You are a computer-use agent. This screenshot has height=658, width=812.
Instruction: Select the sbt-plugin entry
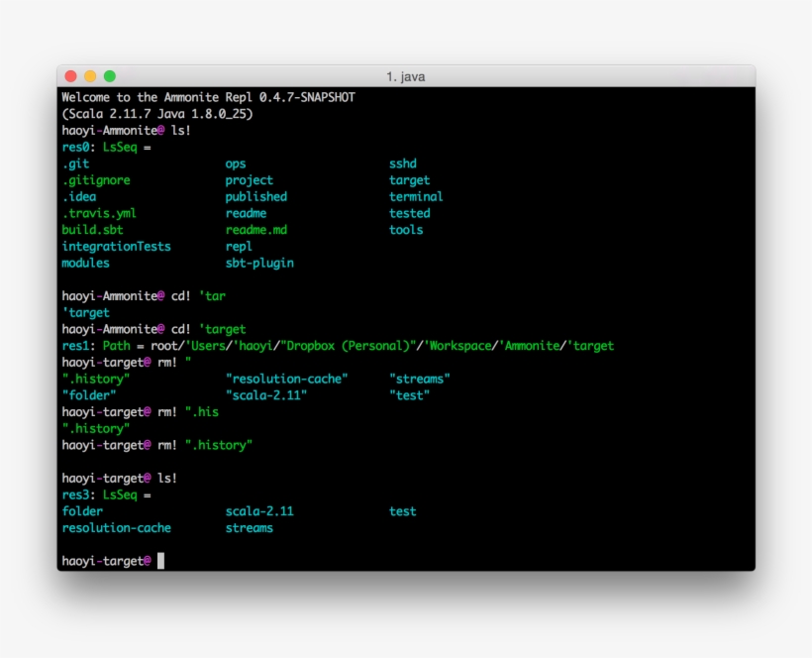(x=259, y=264)
